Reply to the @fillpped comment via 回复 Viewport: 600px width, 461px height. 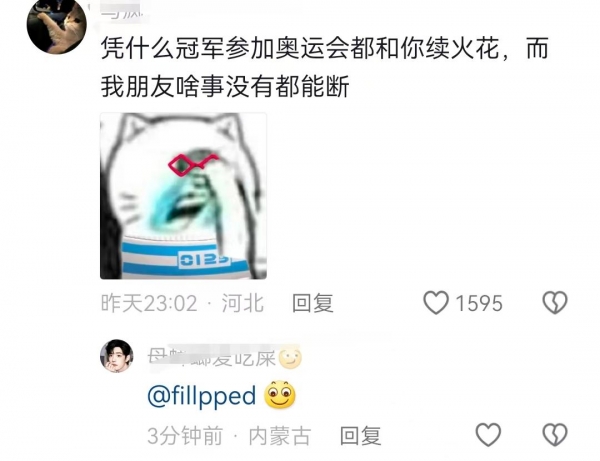pyautogui.click(x=361, y=436)
